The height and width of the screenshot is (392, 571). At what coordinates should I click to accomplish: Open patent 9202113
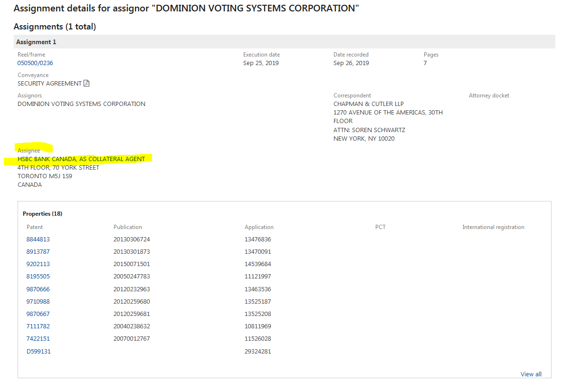point(38,264)
